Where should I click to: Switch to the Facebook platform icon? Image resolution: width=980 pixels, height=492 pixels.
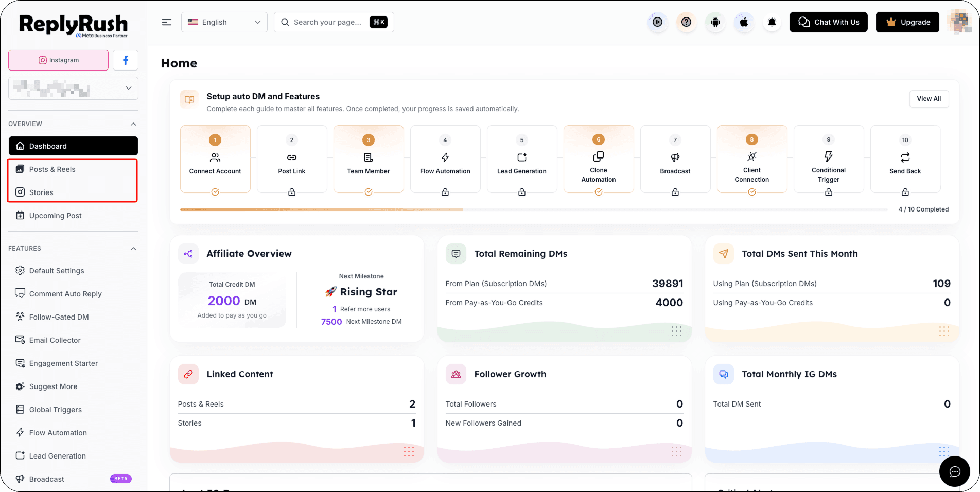[x=126, y=60]
